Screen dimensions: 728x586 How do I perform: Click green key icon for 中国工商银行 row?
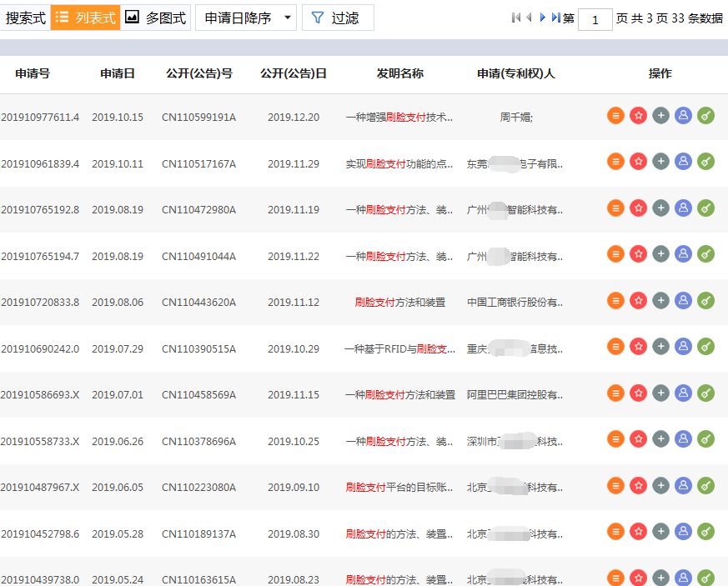pyautogui.click(x=705, y=302)
